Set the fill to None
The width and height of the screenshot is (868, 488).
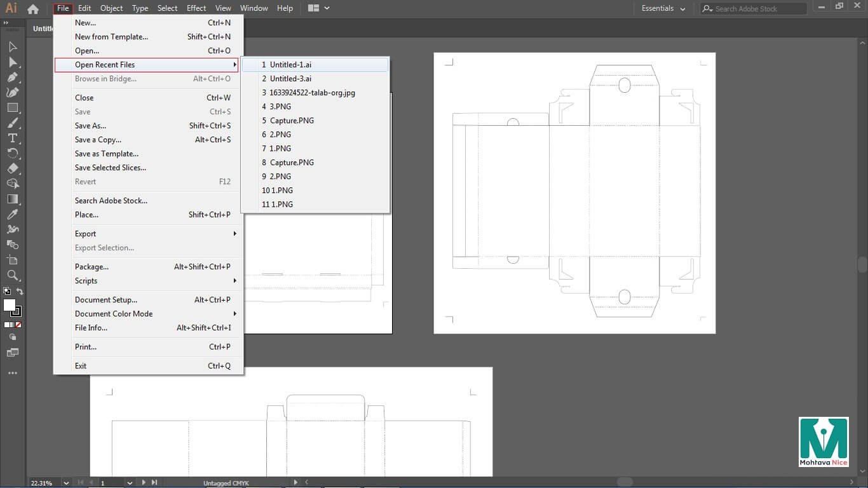18,325
